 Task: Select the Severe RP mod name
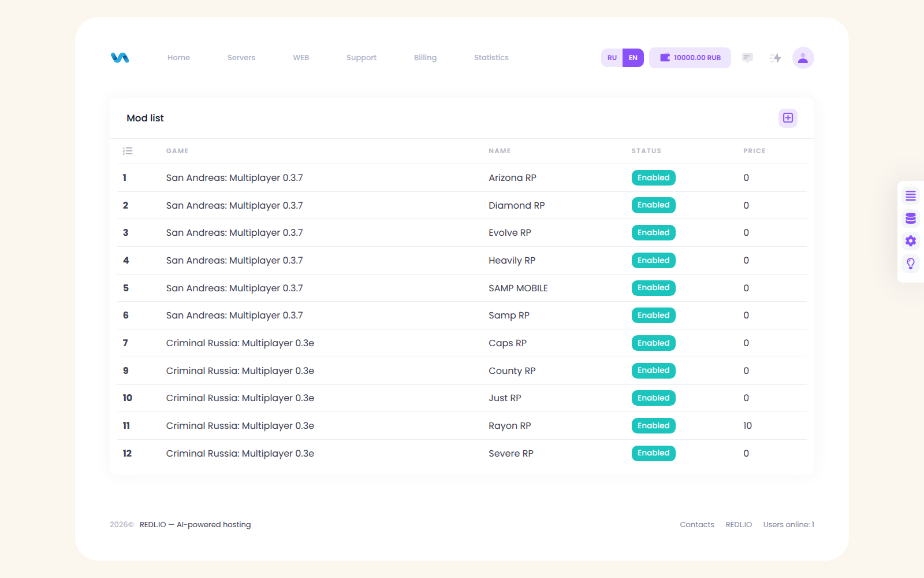tap(511, 454)
